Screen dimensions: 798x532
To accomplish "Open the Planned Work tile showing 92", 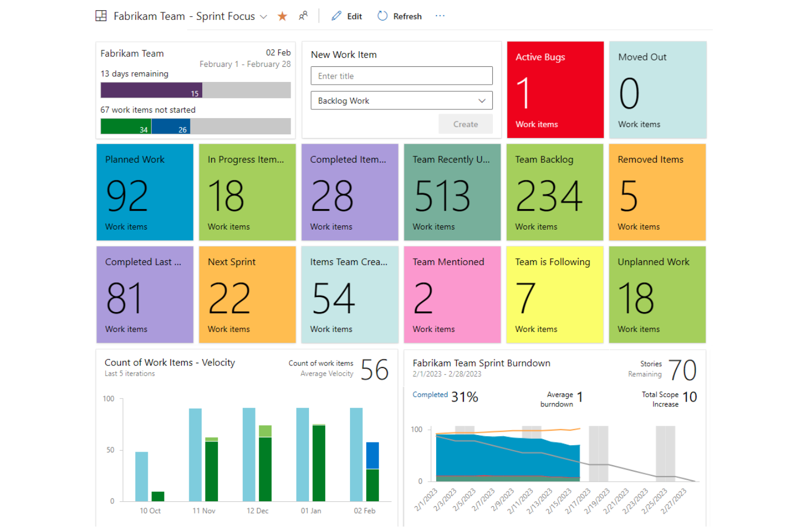I will pos(145,192).
